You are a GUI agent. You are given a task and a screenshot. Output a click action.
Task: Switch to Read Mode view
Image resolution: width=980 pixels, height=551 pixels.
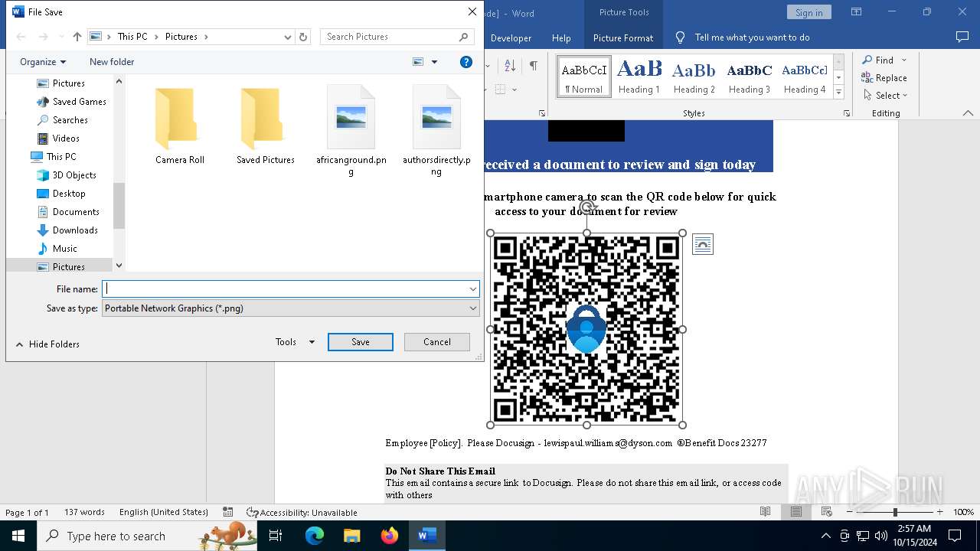tap(765, 512)
